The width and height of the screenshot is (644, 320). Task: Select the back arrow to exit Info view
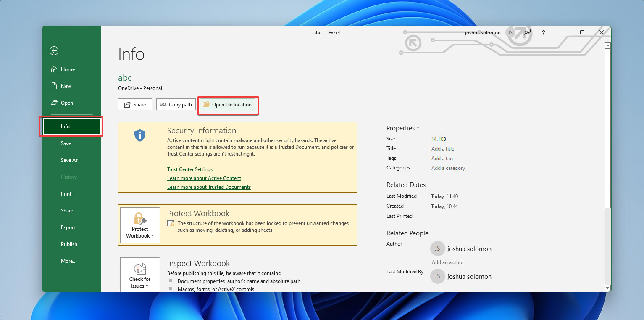54,50
